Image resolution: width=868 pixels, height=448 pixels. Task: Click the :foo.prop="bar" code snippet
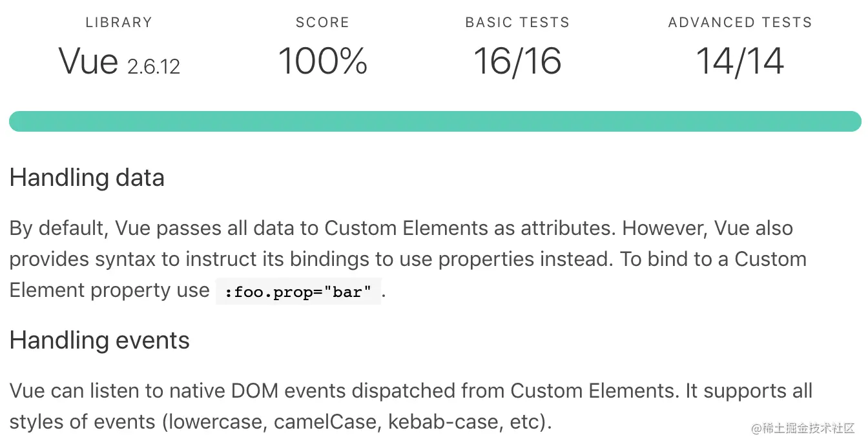[298, 292]
